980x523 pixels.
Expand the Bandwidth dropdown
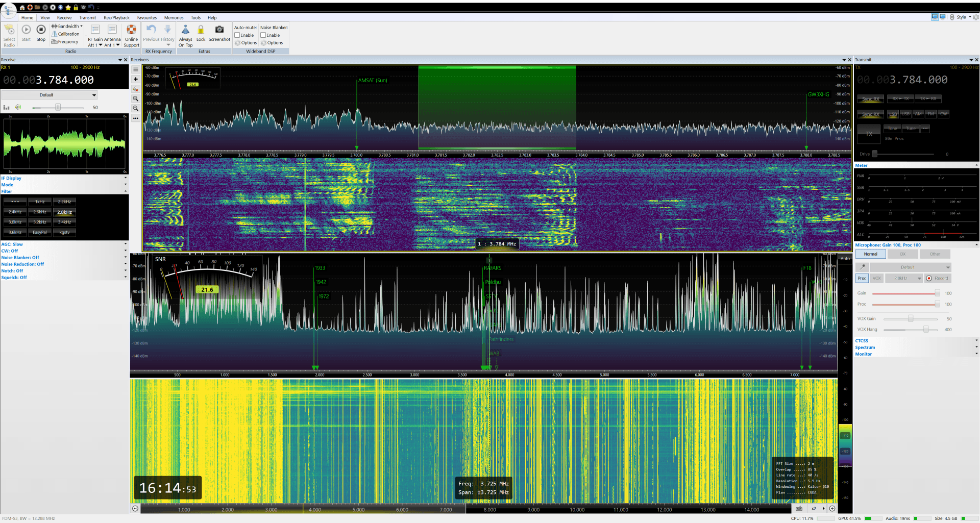click(x=67, y=26)
